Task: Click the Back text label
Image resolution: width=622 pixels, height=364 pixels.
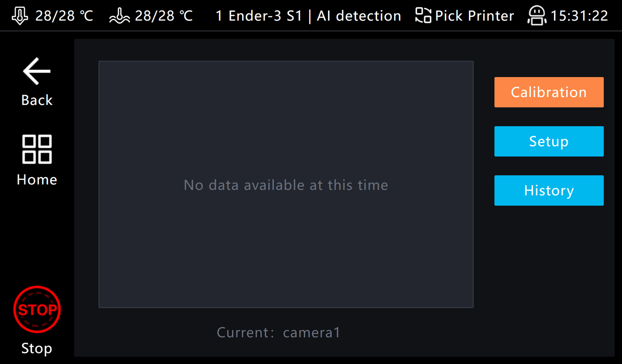Action: (x=37, y=100)
